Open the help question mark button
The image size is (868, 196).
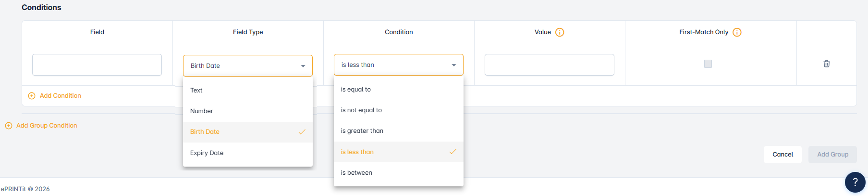[x=855, y=182]
